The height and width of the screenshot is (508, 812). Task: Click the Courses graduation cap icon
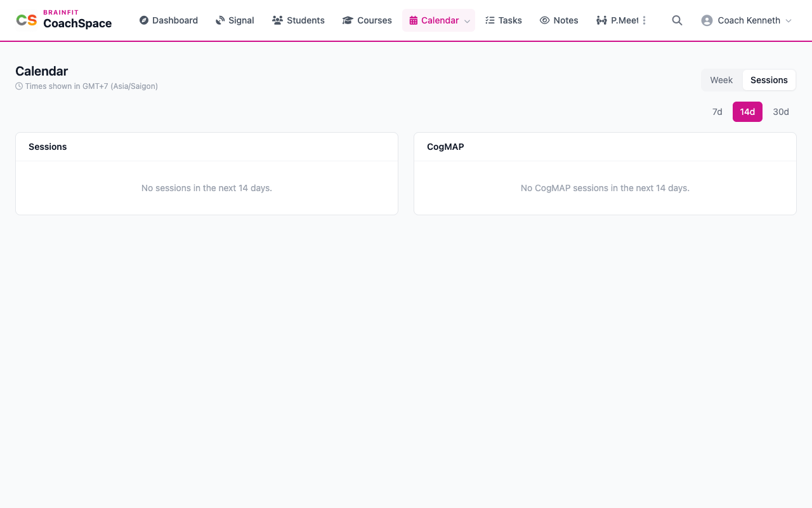tap(348, 20)
